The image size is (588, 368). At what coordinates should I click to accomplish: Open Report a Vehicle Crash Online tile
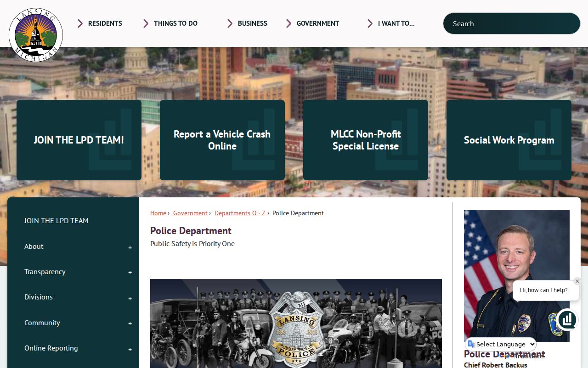[222, 140]
